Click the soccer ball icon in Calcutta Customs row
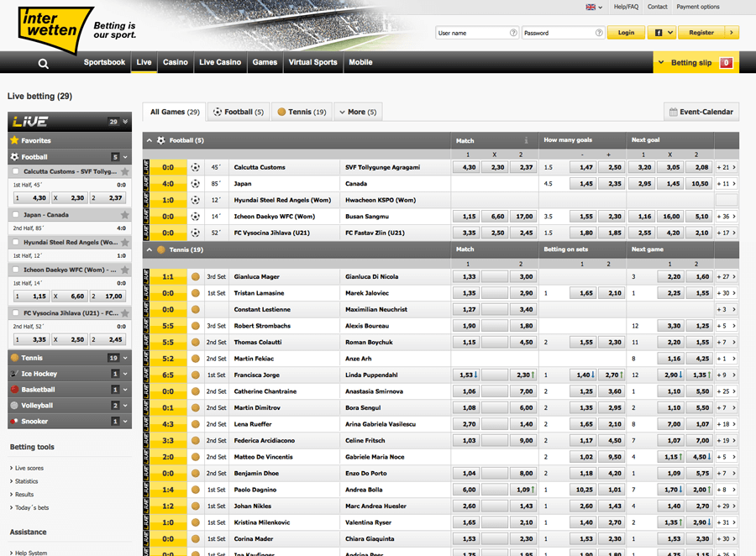The height and width of the screenshot is (556, 756). 195,167
